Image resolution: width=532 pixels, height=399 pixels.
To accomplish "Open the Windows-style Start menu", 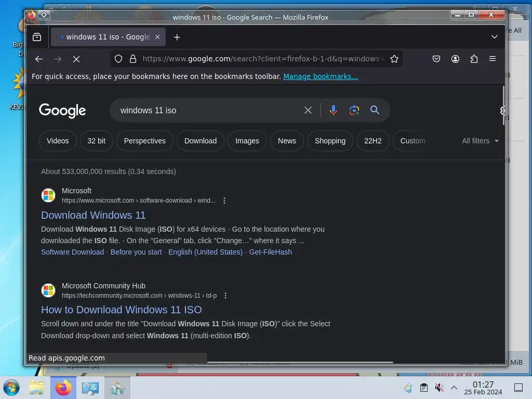I will tap(11, 388).
